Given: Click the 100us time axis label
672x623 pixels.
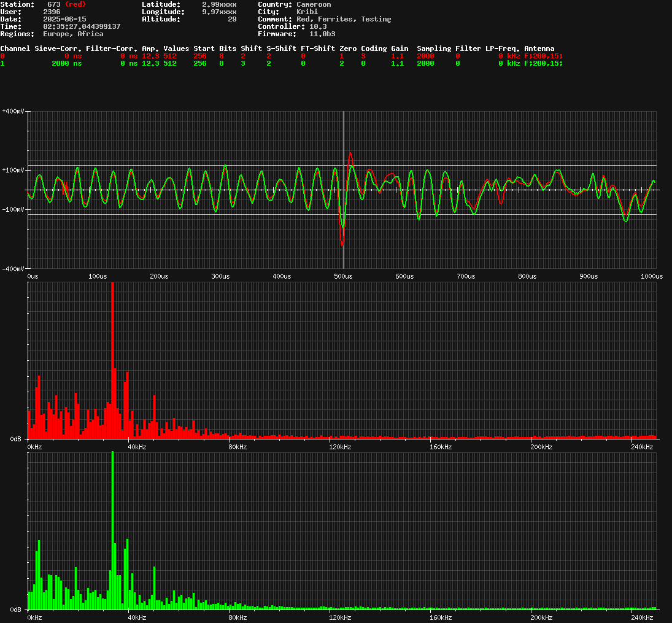Looking at the screenshot, I should (98, 277).
